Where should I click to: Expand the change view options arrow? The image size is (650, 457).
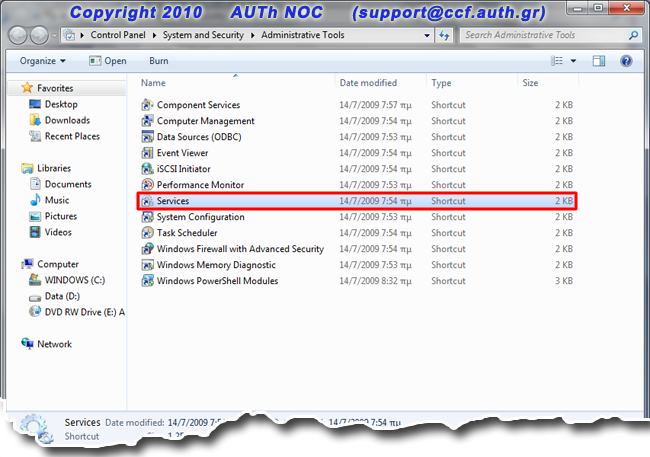(573, 61)
